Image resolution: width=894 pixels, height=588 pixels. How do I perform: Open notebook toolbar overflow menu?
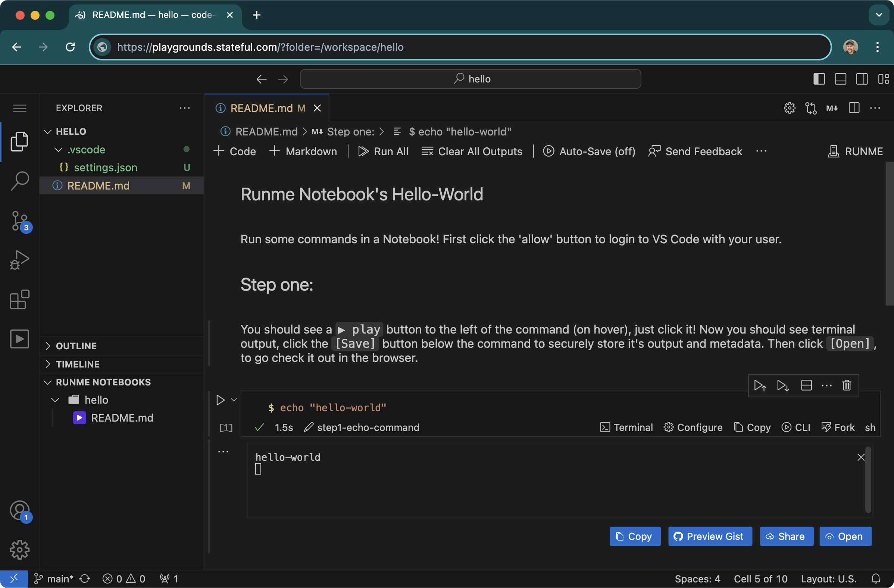[762, 151]
